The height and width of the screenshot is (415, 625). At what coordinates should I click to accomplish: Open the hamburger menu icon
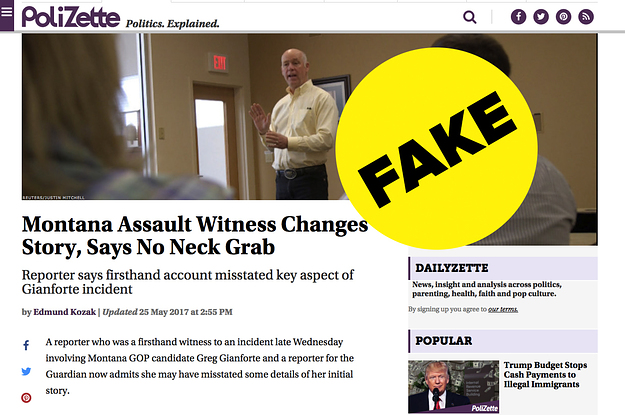(7, 12)
